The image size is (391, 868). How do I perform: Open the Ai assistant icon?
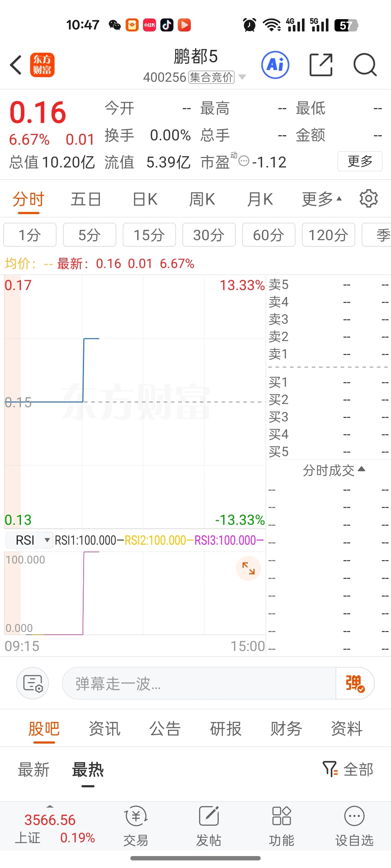[275, 65]
